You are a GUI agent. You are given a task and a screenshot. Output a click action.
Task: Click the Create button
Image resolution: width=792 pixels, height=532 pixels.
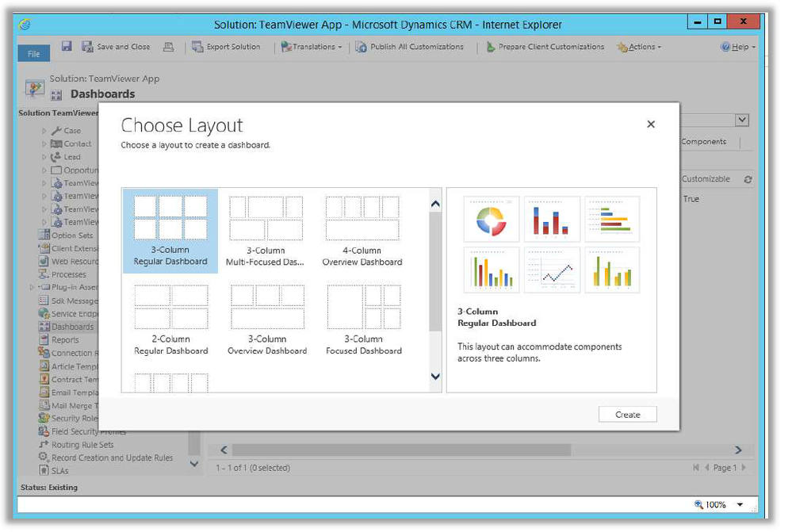click(x=628, y=415)
